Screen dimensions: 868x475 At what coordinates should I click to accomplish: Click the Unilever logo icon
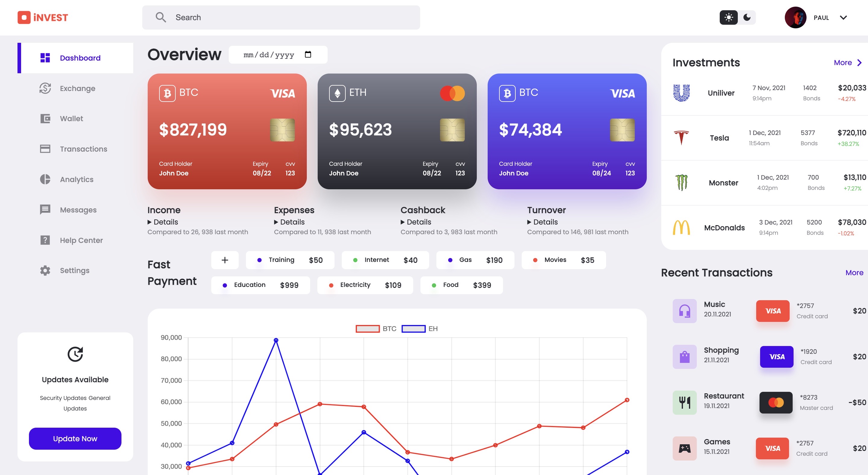[681, 93]
